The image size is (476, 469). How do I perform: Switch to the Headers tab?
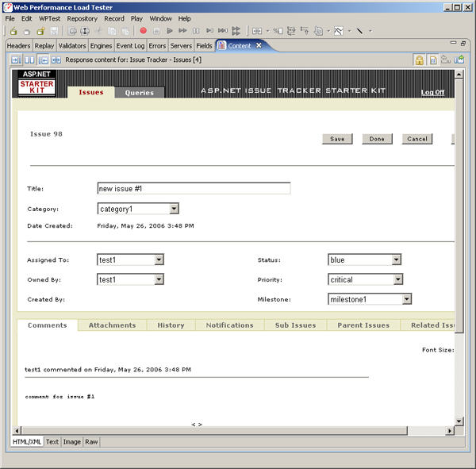point(18,46)
